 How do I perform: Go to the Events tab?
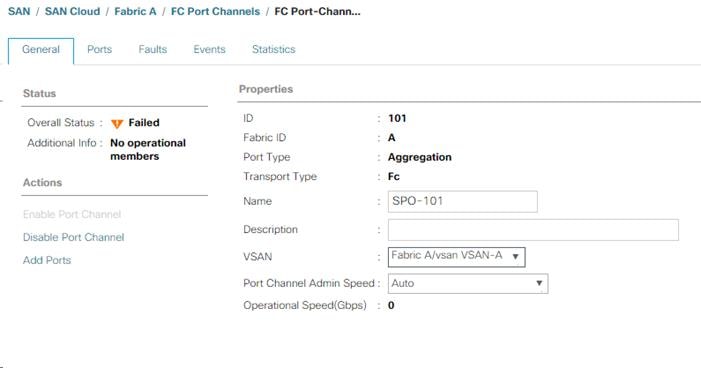[x=209, y=49]
